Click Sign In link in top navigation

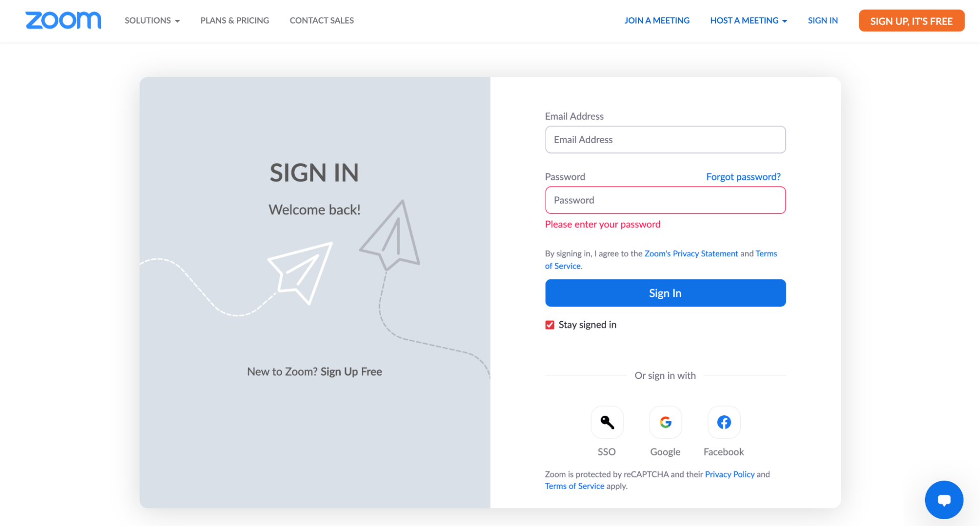pos(823,21)
